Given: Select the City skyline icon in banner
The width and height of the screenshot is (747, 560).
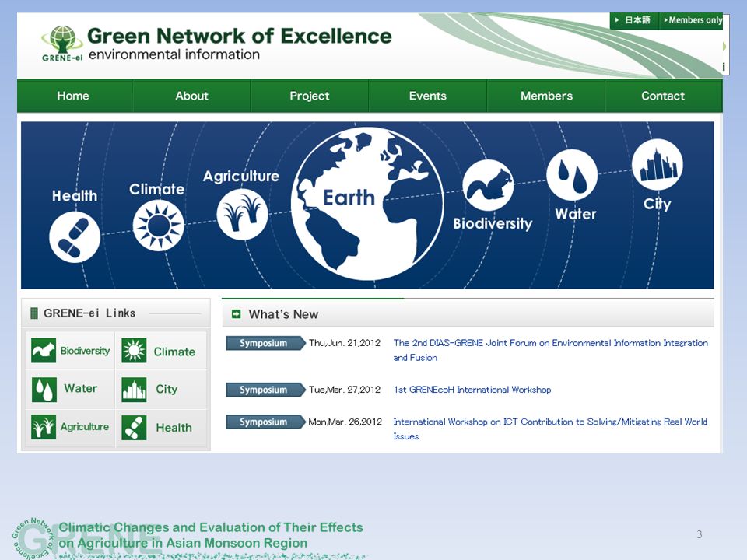Looking at the screenshot, I should 658,165.
